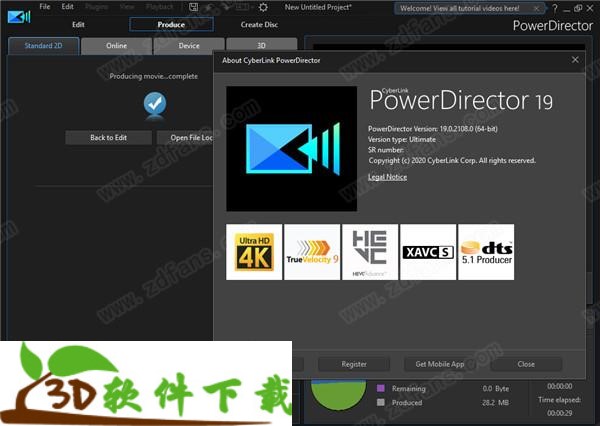Select the Produce module
Image resolution: width=600 pixels, height=426 pixels.
pos(171,24)
